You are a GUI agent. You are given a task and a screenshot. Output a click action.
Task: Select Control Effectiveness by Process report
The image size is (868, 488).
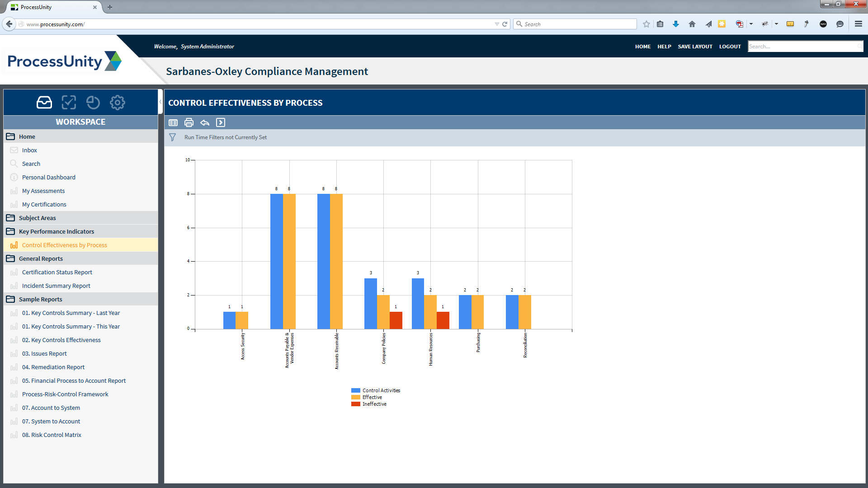[65, 245]
